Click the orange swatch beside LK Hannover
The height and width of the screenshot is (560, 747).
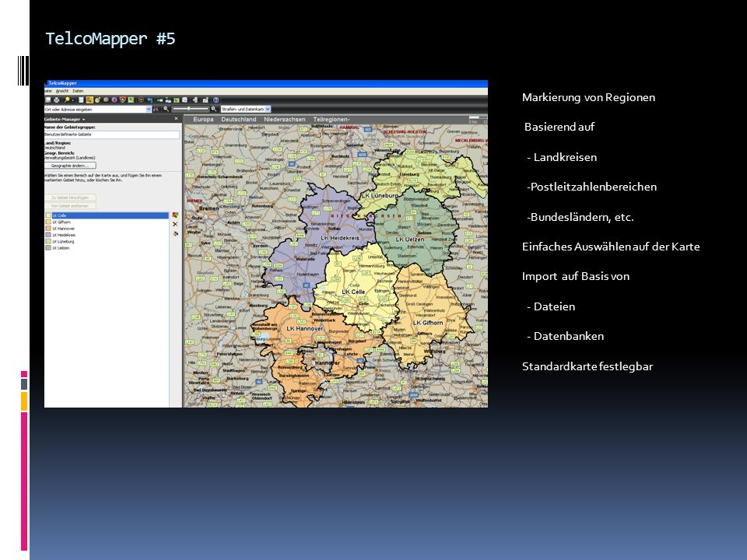click(48, 229)
